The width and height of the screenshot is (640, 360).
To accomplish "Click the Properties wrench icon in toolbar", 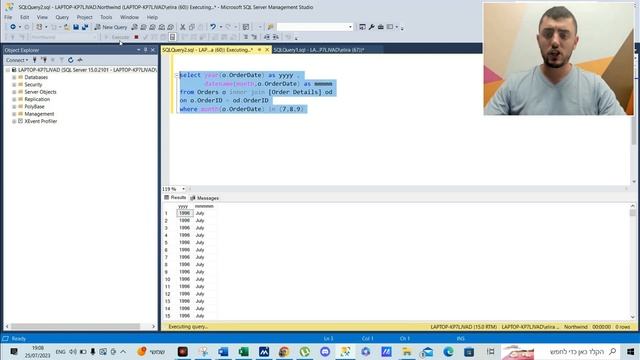I will click(371, 27).
